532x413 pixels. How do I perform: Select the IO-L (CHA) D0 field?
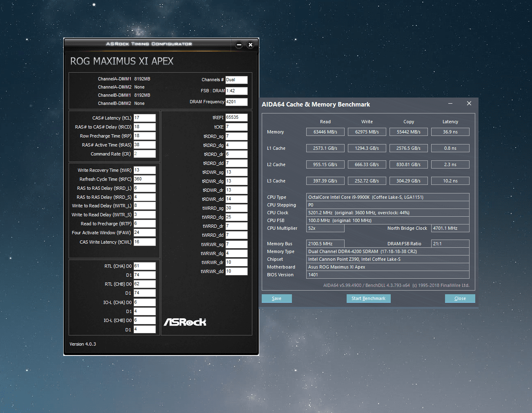pos(145,302)
